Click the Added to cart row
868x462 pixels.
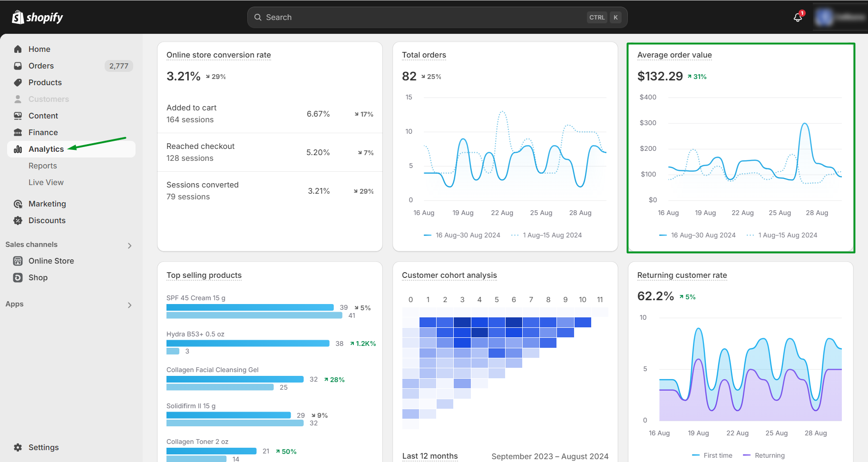click(x=270, y=114)
